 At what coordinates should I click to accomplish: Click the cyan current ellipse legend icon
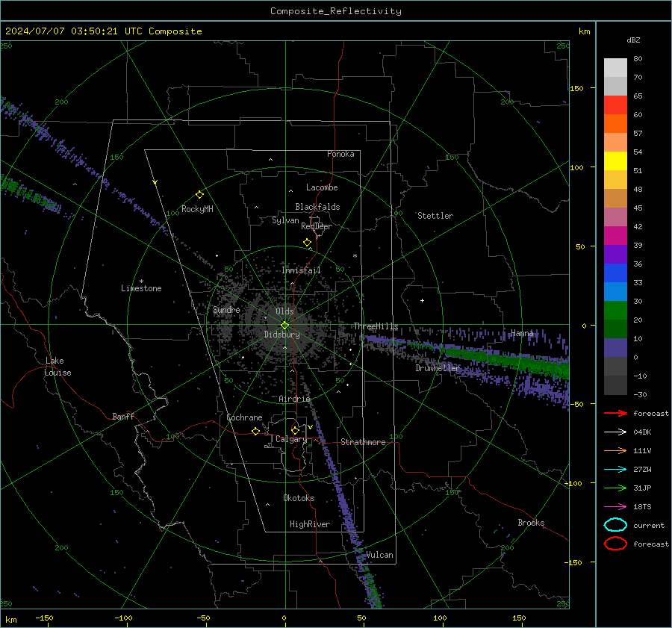coord(615,525)
